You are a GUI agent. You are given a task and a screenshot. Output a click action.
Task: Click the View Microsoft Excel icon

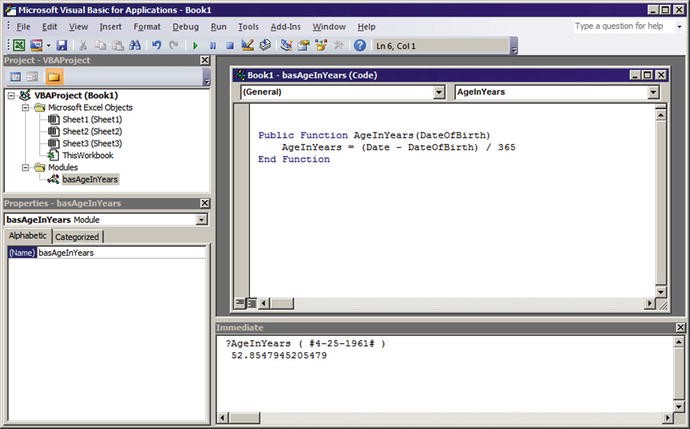coord(19,45)
